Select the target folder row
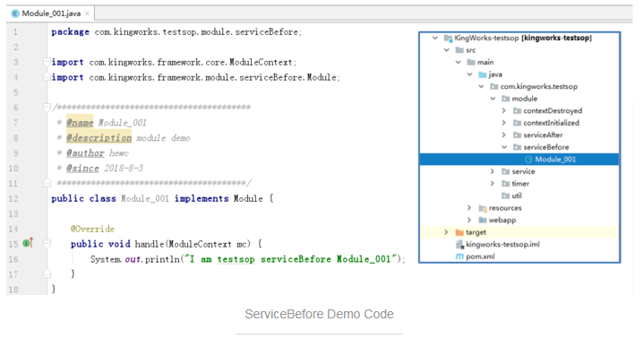This screenshot has height=339, width=644. (x=519, y=232)
